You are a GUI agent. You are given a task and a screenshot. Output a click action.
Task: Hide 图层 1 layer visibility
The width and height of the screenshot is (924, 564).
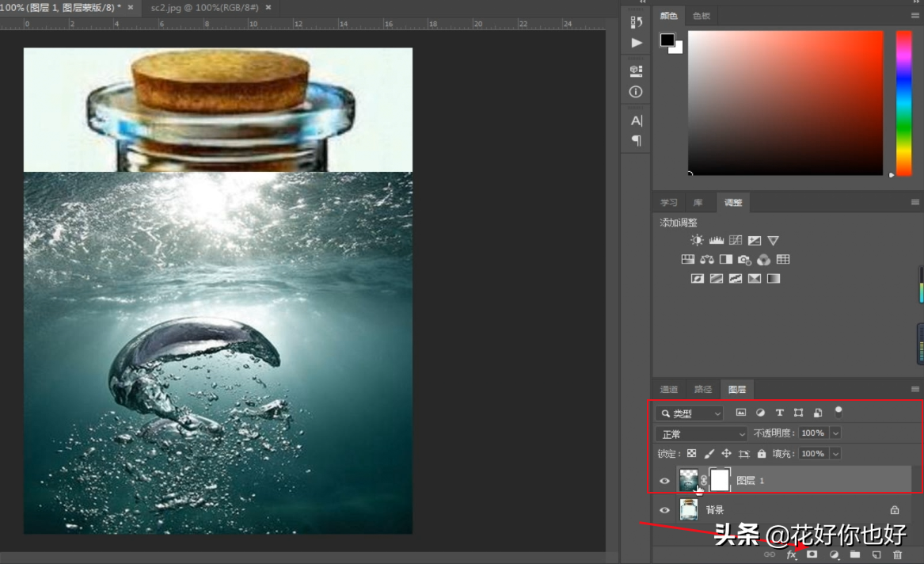tap(664, 481)
